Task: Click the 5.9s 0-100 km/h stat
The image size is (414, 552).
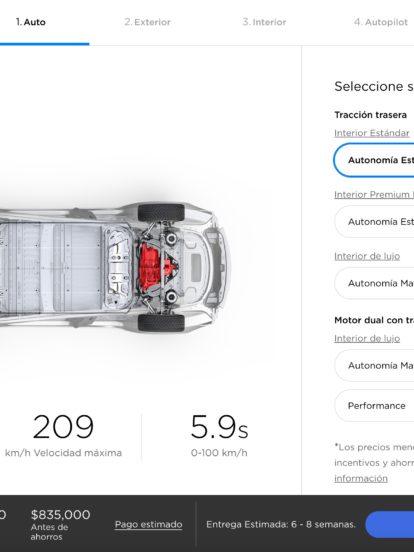Action: [219, 437]
